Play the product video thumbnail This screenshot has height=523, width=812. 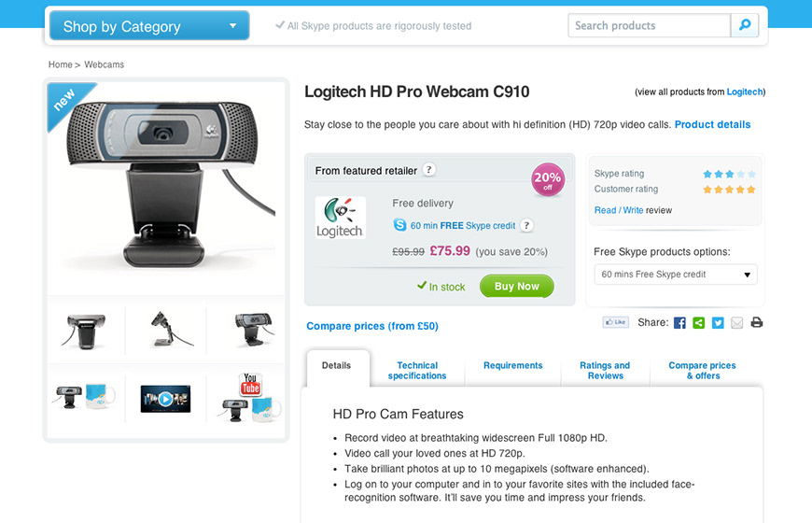pyautogui.click(x=165, y=399)
